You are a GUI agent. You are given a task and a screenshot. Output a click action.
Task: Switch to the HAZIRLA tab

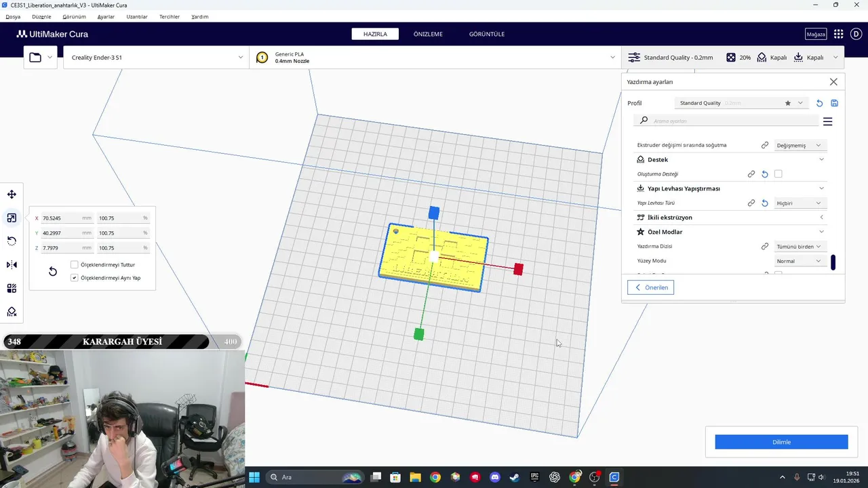coord(375,34)
